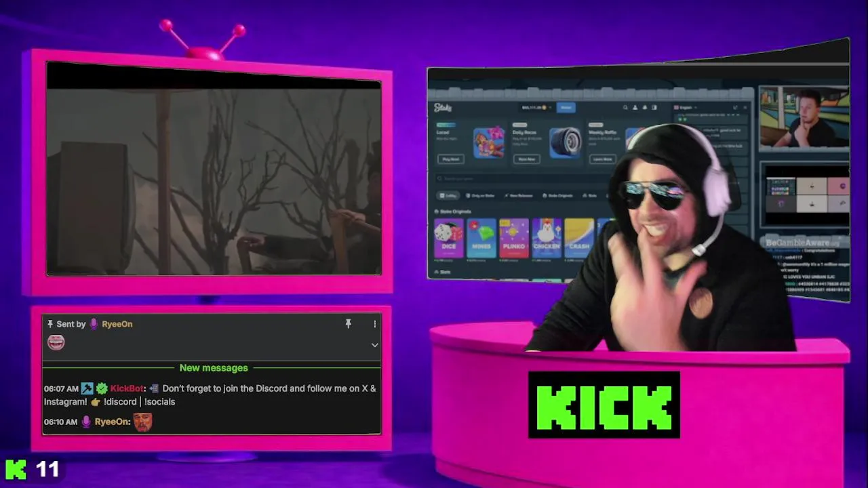868x488 pixels.
Task: Click the viewer count number 11
Action: pyautogui.click(x=48, y=469)
